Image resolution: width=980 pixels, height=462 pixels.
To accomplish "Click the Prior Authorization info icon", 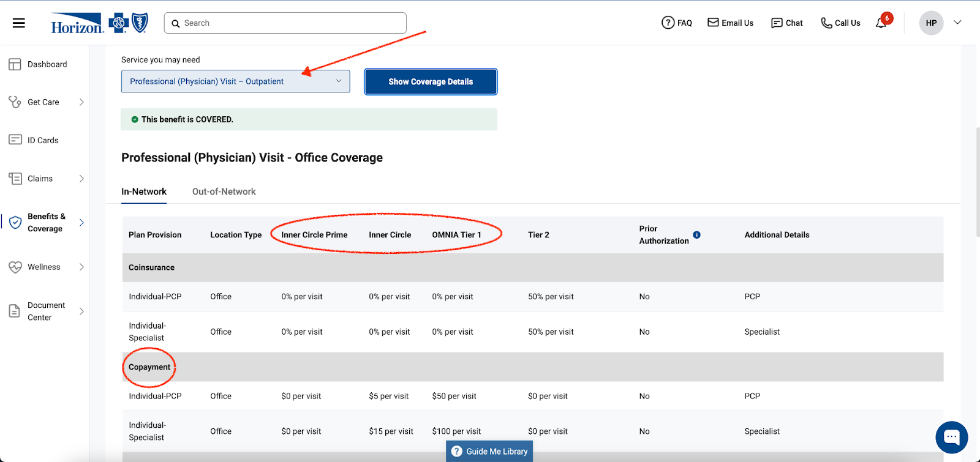I will click(696, 235).
